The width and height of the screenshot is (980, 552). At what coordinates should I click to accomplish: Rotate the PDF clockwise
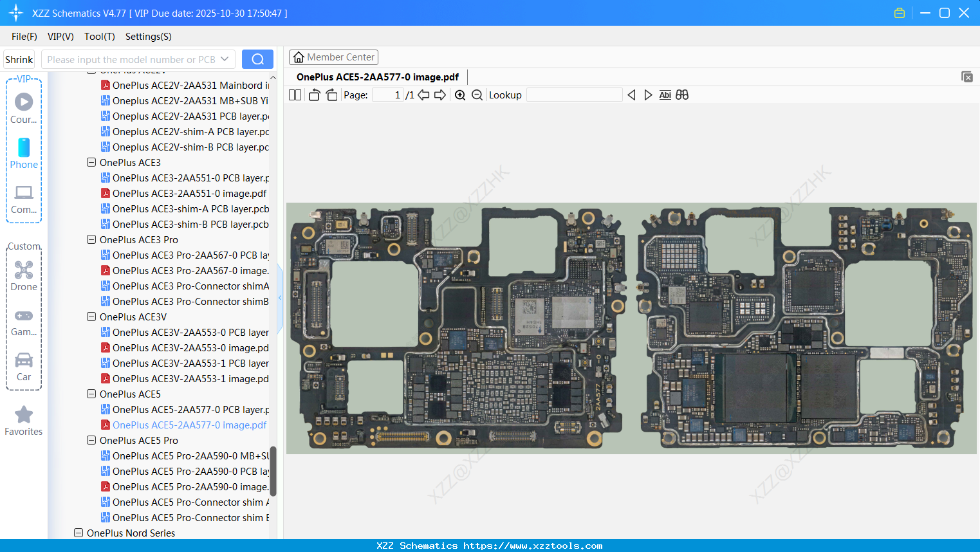331,94
